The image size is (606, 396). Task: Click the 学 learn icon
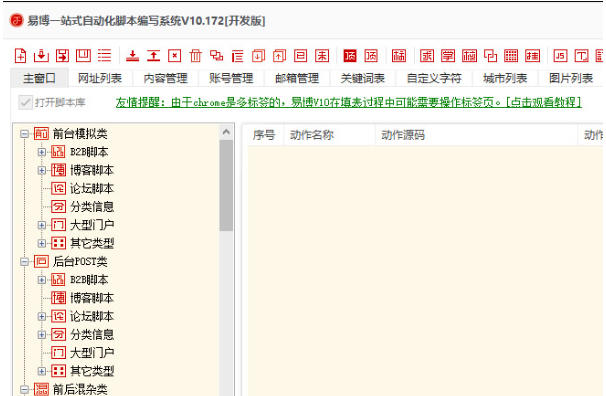pyautogui.click(x=448, y=56)
